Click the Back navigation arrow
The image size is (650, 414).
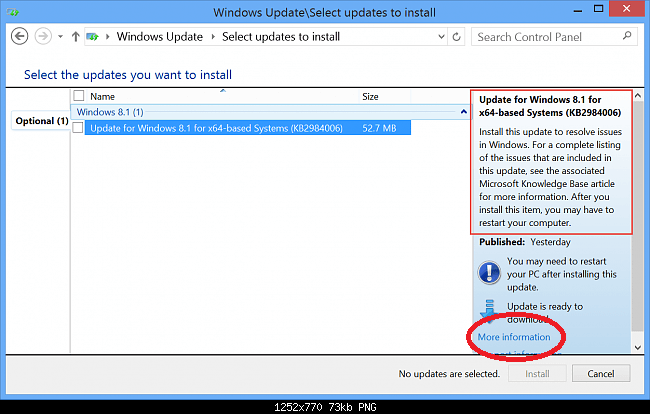click(x=19, y=36)
